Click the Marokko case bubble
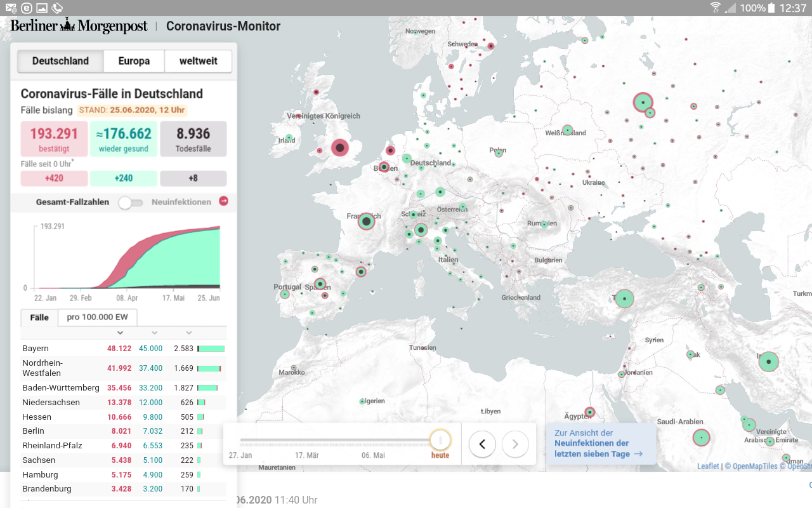812x508 pixels. point(294,368)
